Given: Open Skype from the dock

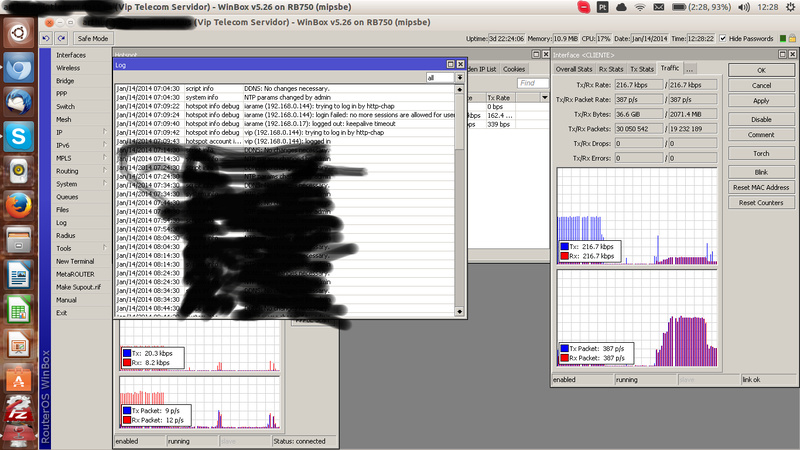Looking at the screenshot, I should tap(18, 136).
